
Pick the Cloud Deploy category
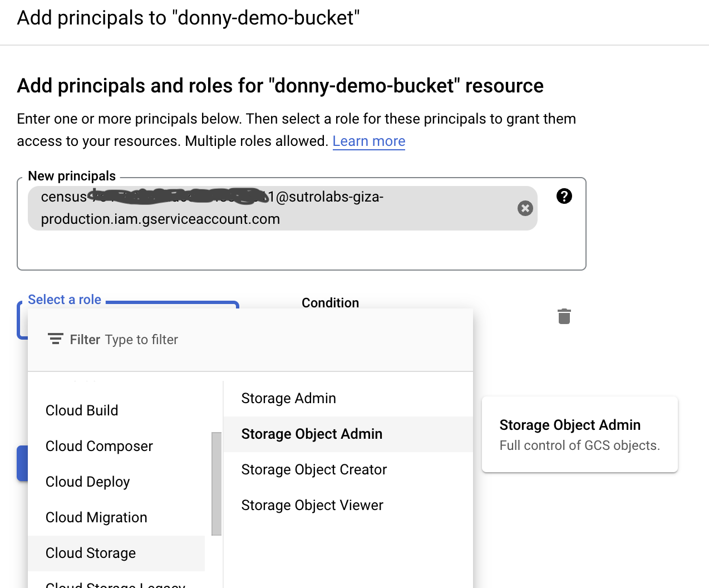(87, 482)
